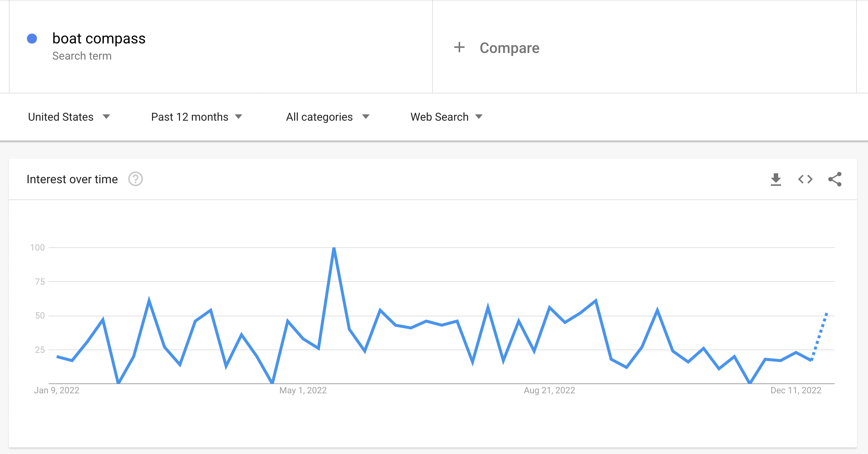Open the All categories dropdown
Image resolution: width=868 pixels, height=454 pixels.
[x=328, y=117]
